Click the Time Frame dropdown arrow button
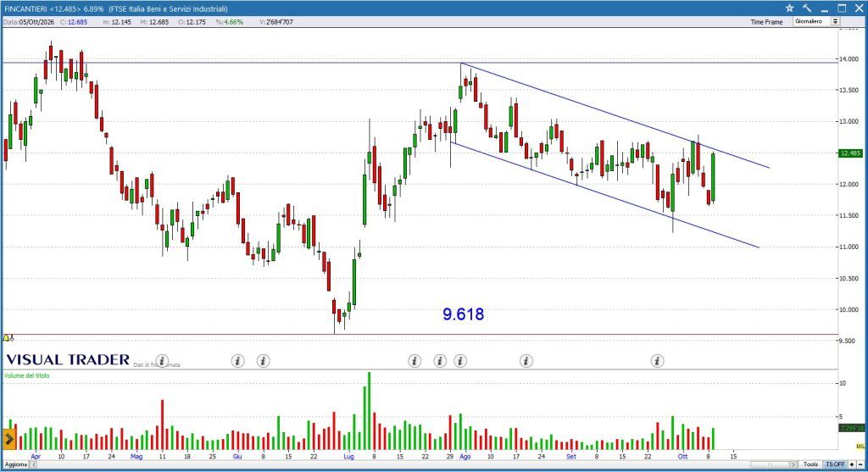Image resolution: width=868 pixels, height=472 pixels. coord(835,21)
